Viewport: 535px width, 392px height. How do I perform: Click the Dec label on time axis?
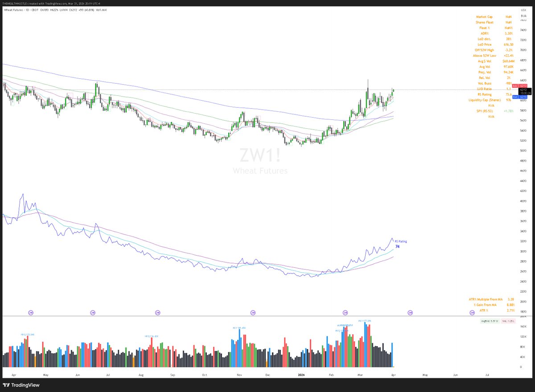268,375
